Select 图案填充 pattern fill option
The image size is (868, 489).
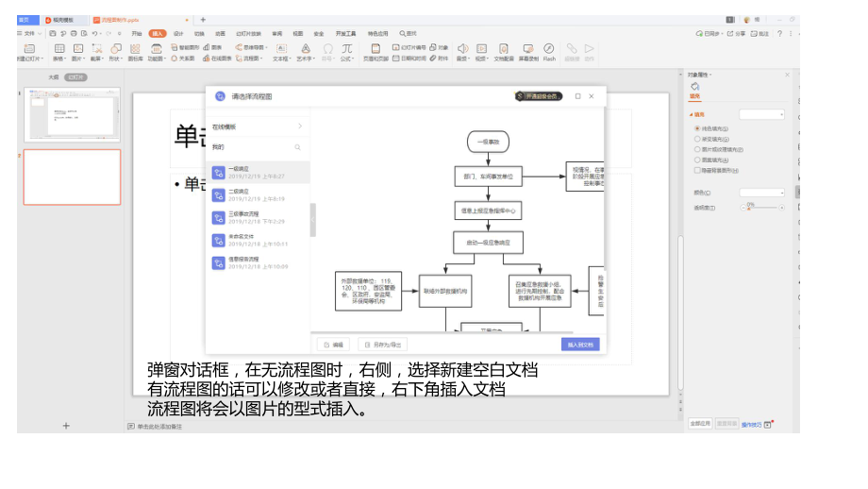click(712, 160)
